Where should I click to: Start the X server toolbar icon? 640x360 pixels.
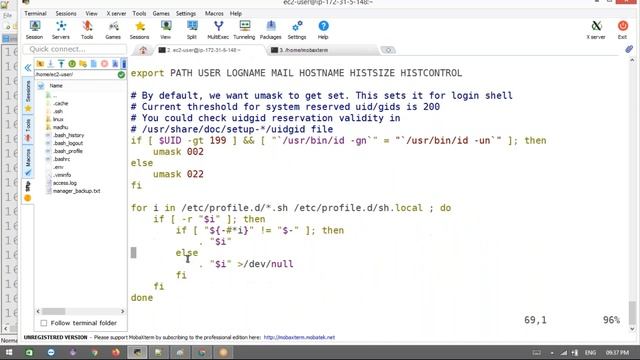pos(596,30)
